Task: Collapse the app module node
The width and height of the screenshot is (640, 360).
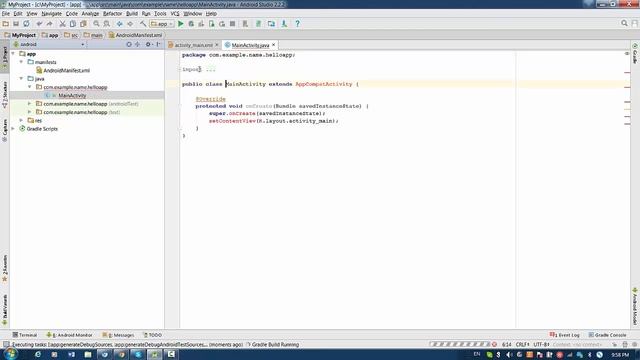Action: 13,53
